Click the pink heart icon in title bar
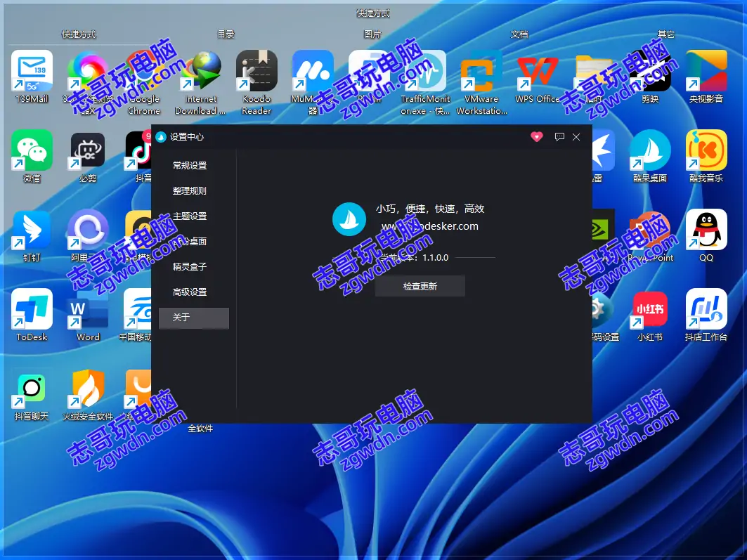 [537, 137]
